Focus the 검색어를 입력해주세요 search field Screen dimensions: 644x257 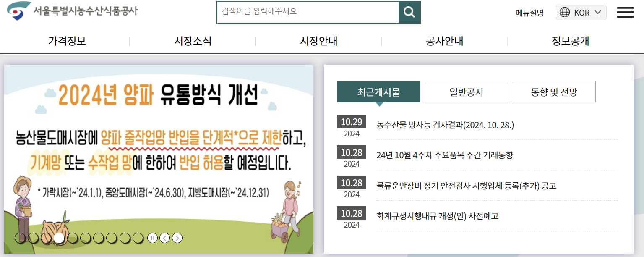click(x=308, y=12)
